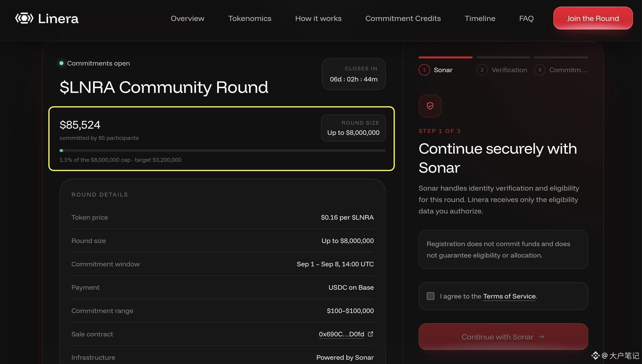This screenshot has height=364, width=642.
Task: Open sale contract address 0x690C...D0fd
Action: pyautogui.click(x=341, y=334)
